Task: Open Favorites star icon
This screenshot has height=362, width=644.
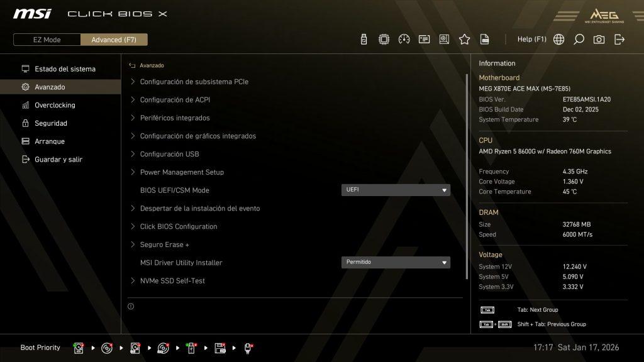Action: coord(465,40)
